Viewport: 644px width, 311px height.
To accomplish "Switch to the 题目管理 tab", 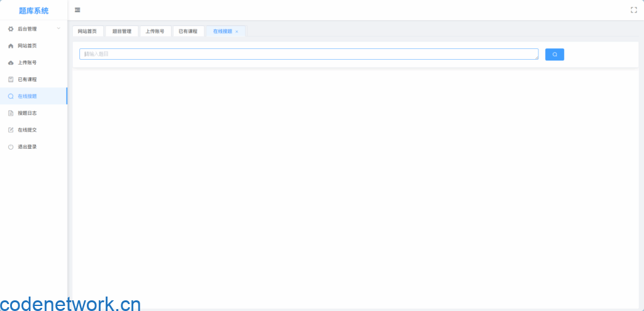I will pos(122,31).
